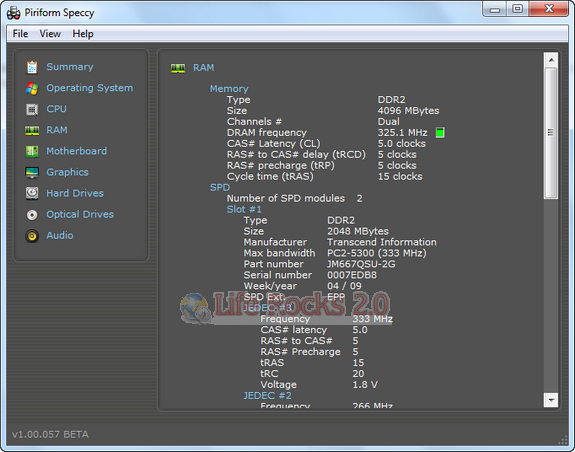Click the scrollbar down arrow
The width and height of the screenshot is (575, 452).
[x=551, y=400]
